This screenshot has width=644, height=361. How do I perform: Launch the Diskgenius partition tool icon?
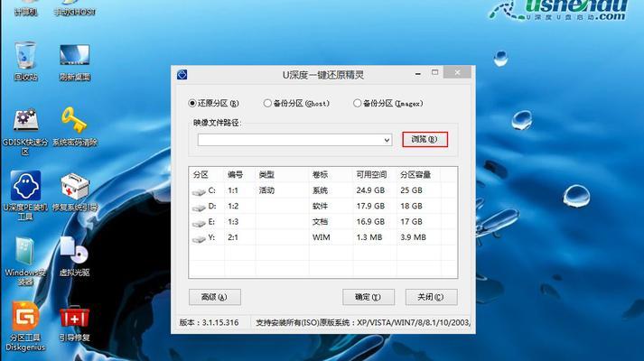[25, 316]
